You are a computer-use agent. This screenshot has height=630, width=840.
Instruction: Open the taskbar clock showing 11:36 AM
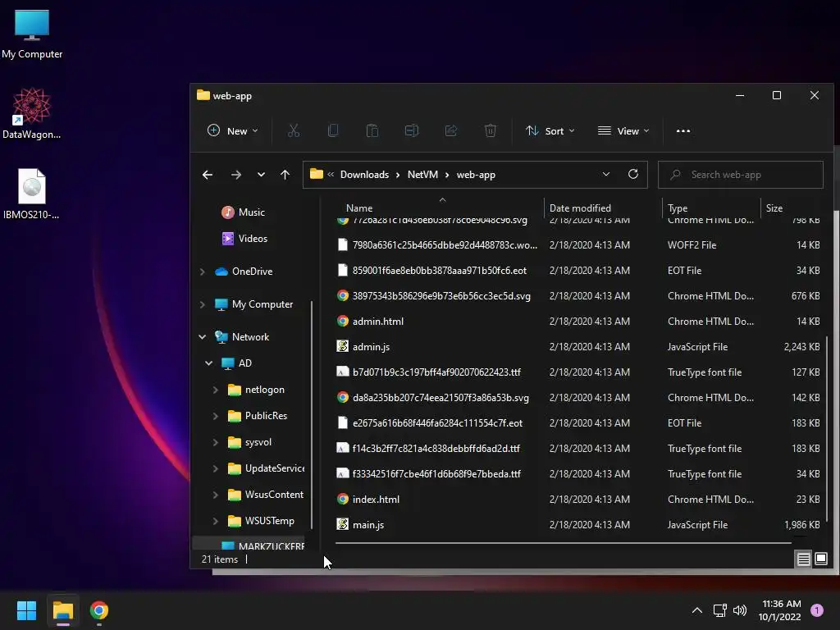point(780,610)
